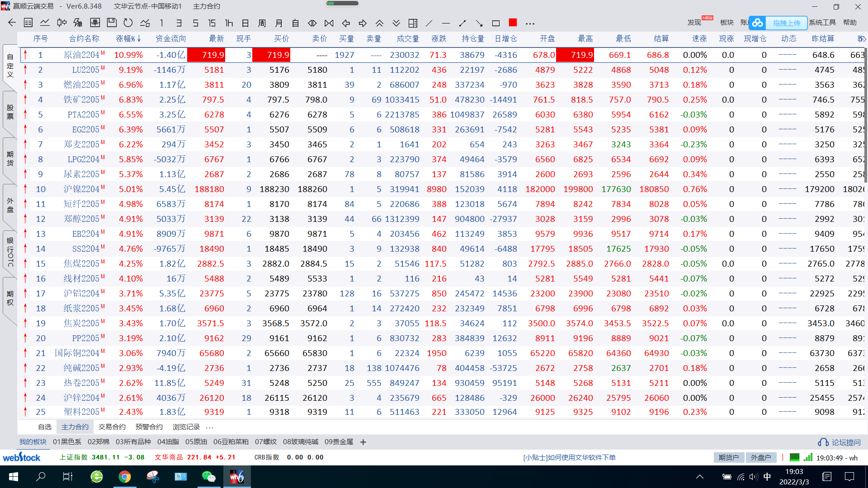Click the left arrow navigation icon
Image resolution: width=868 pixels, height=488 pixels.
tap(346, 23)
